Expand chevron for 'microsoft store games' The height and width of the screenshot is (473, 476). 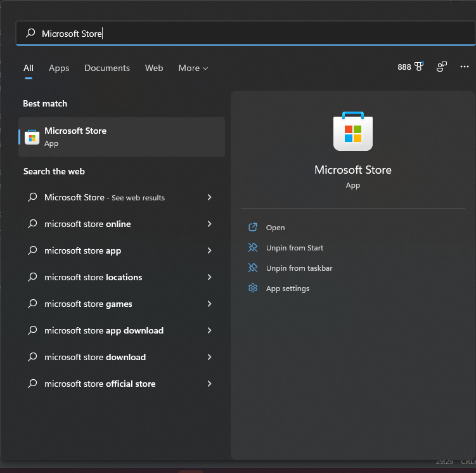209,304
